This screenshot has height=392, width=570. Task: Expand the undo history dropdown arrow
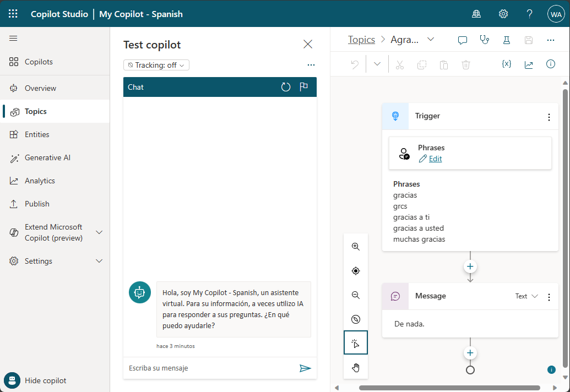(377, 64)
